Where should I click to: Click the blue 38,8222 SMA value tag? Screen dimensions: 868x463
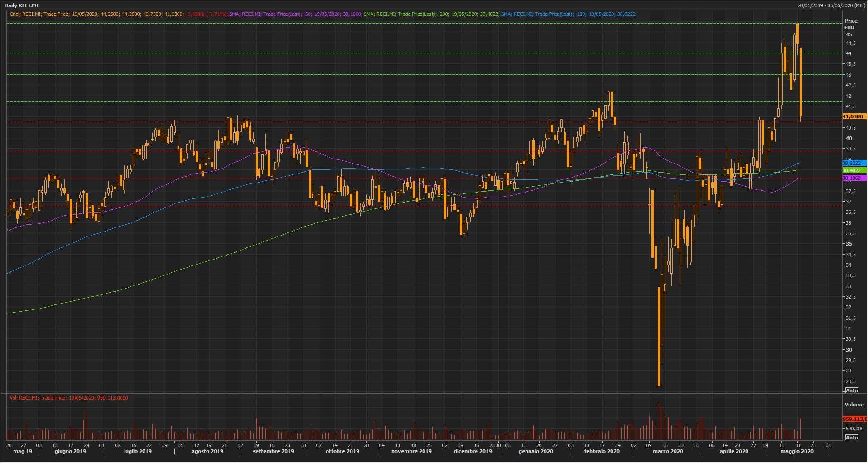(853, 163)
